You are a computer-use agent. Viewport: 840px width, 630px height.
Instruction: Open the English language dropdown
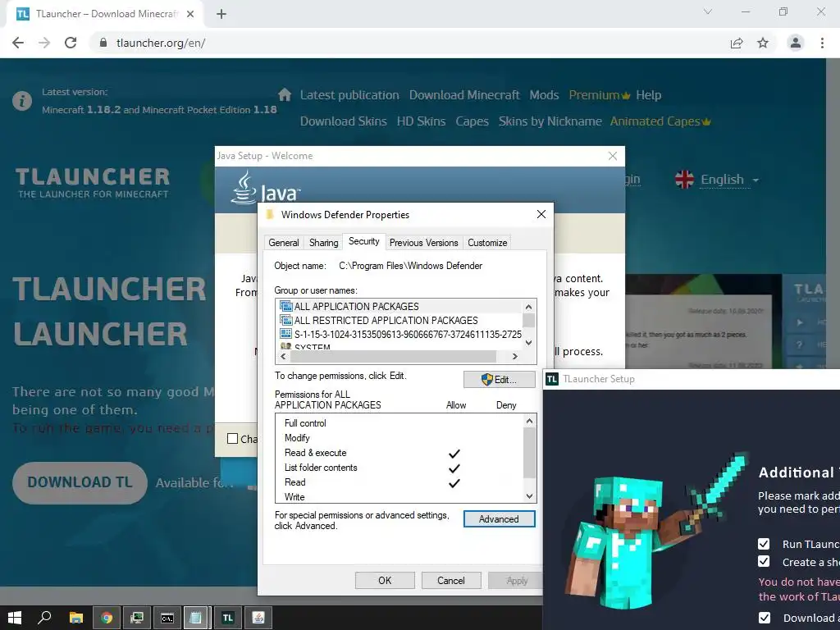pos(729,180)
